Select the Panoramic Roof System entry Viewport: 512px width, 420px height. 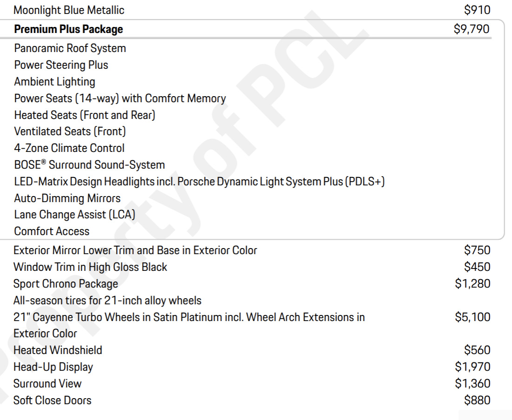click(70, 48)
